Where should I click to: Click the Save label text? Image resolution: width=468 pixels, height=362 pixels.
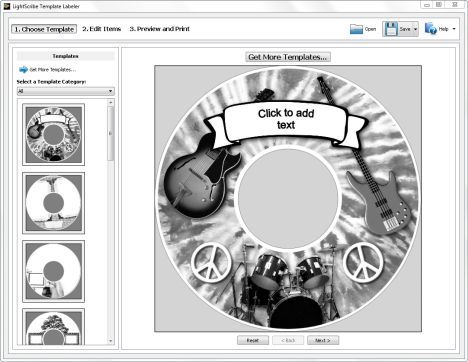(405, 29)
